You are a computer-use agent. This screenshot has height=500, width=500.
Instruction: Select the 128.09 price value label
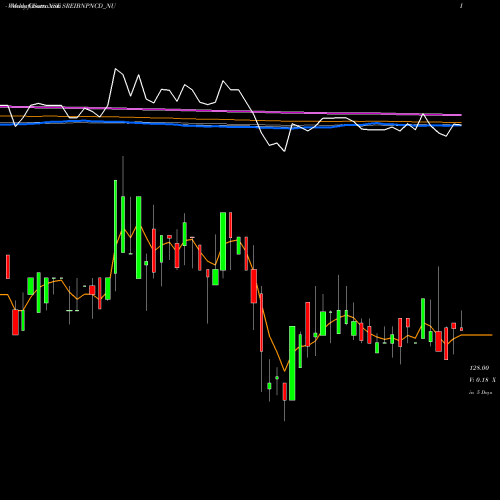[479, 368]
